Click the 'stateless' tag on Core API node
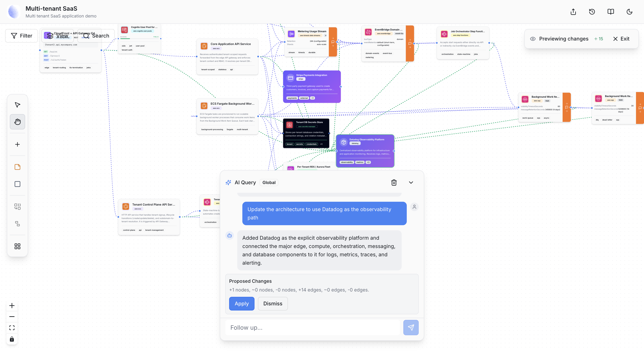 click(x=222, y=70)
